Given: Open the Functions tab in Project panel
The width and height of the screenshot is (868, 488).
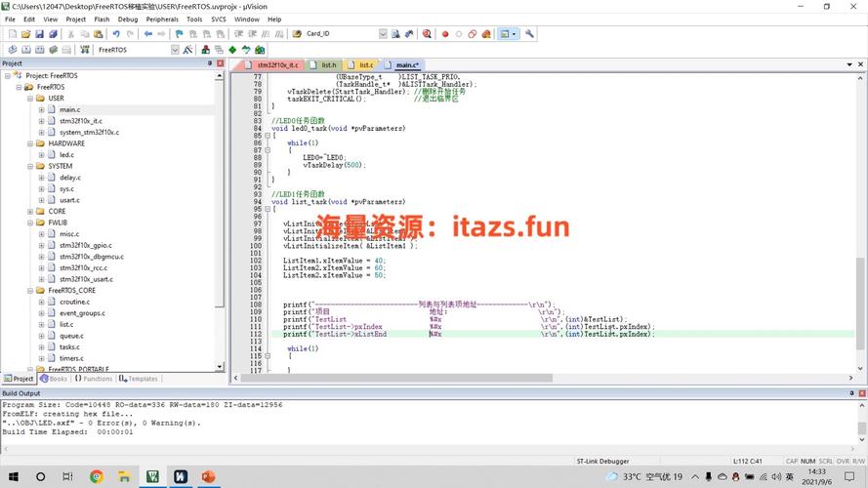Looking at the screenshot, I should coord(94,379).
